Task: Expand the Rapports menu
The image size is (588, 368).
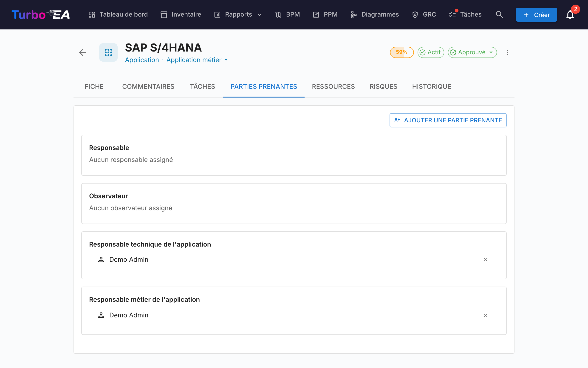Action: 238,14
